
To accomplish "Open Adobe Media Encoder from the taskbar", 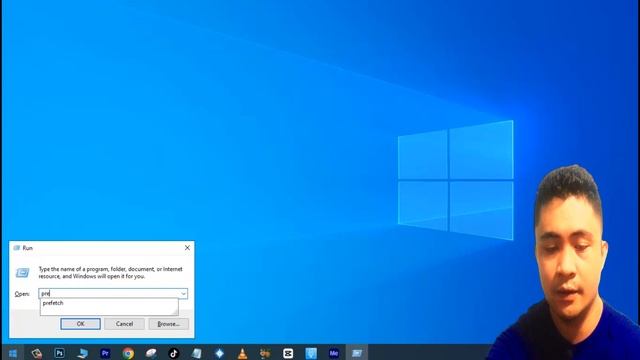I will [334, 353].
